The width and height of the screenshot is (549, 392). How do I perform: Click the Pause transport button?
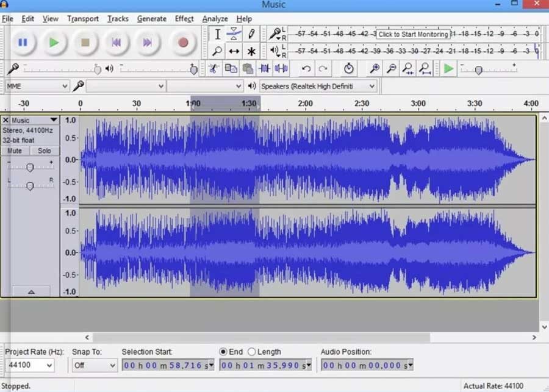23,42
